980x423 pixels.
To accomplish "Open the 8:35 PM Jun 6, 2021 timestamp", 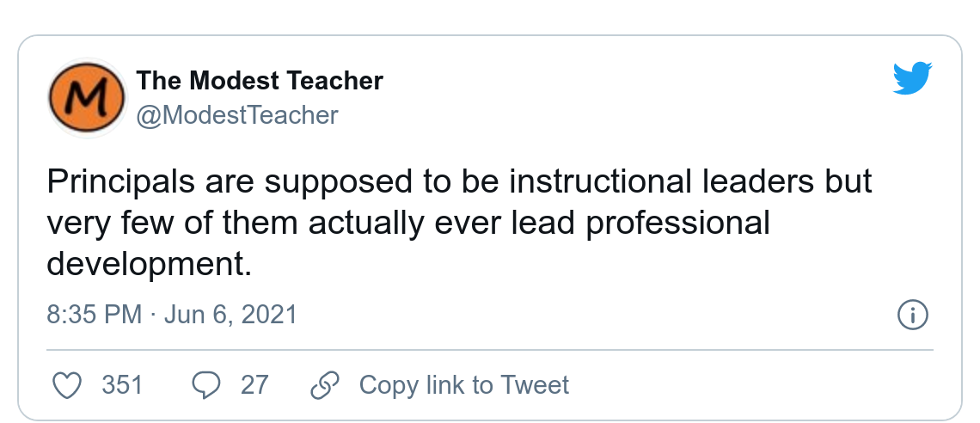I will click(x=172, y=315).
